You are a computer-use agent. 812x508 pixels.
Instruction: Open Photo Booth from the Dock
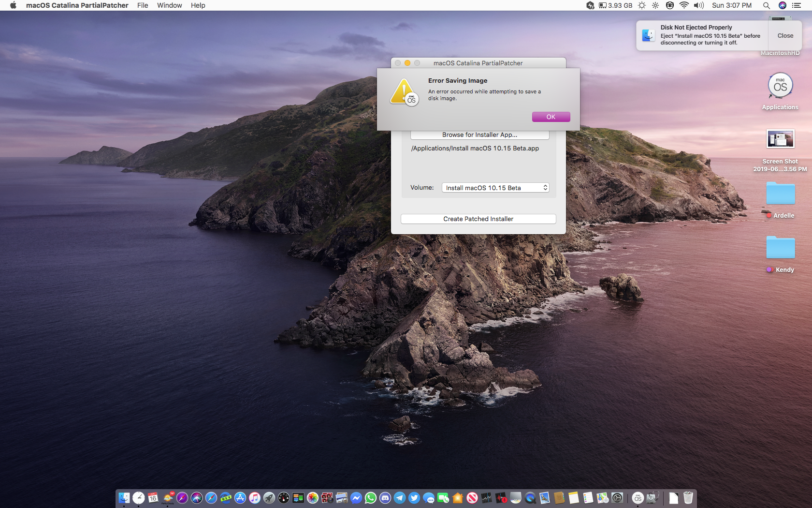[327, 498]
